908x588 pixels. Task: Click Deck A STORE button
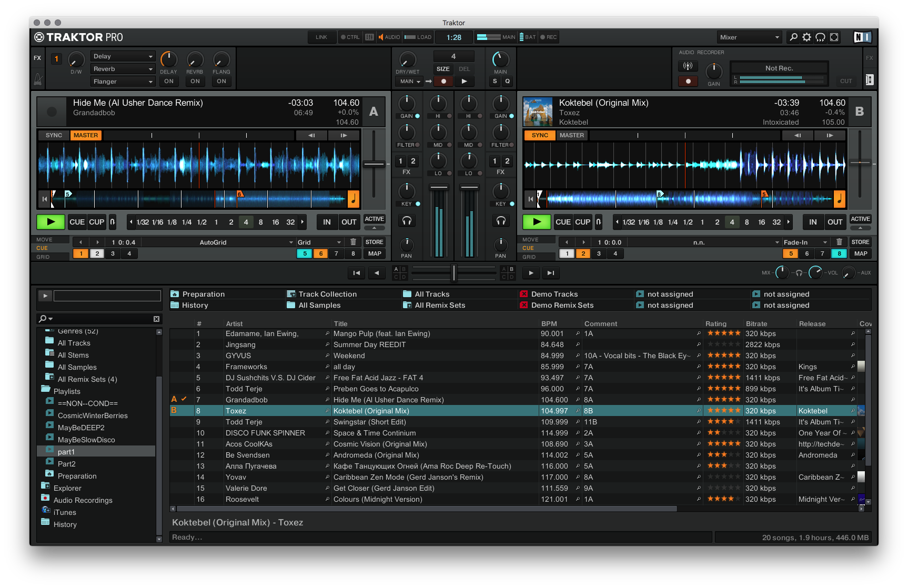point(374,242)
